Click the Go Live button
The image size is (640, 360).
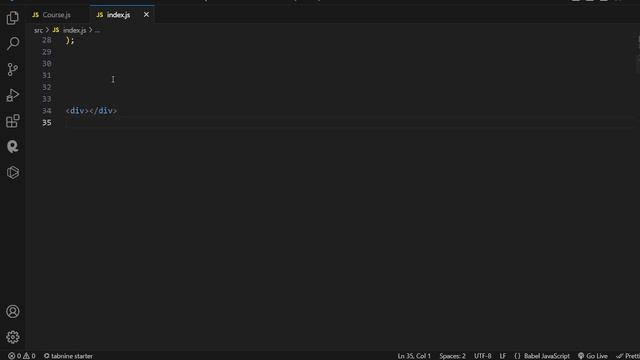[x=593, y=356]
